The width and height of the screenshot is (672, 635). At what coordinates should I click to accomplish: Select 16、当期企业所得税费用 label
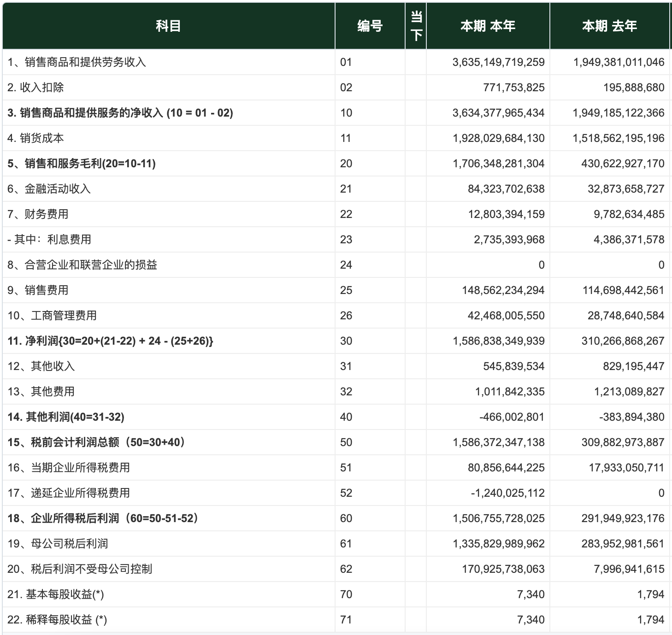click(69, 468)
